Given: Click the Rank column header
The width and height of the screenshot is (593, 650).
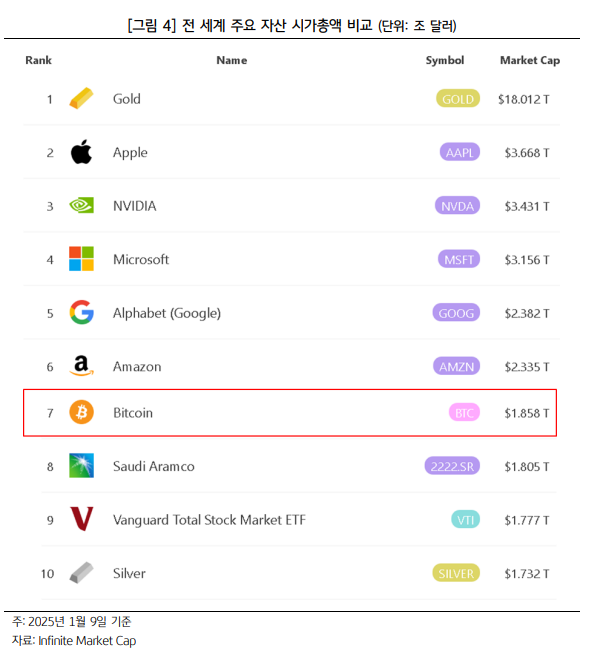Looking at the screenshot, I should [39, 60].
